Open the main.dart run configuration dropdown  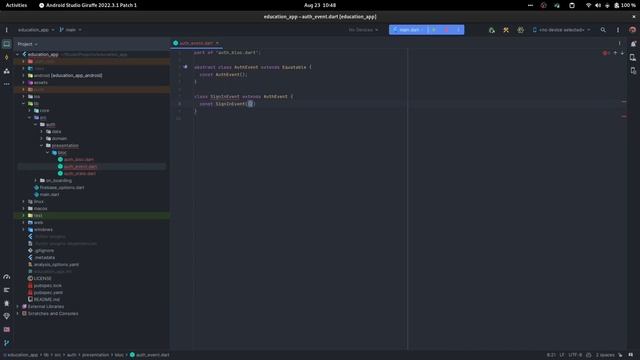408,30
